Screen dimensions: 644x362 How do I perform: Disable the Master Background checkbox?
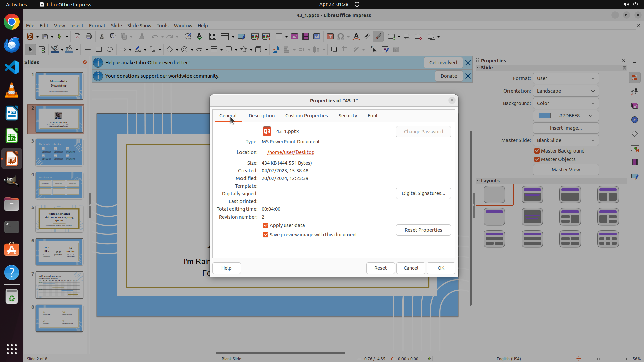point(537,151)
